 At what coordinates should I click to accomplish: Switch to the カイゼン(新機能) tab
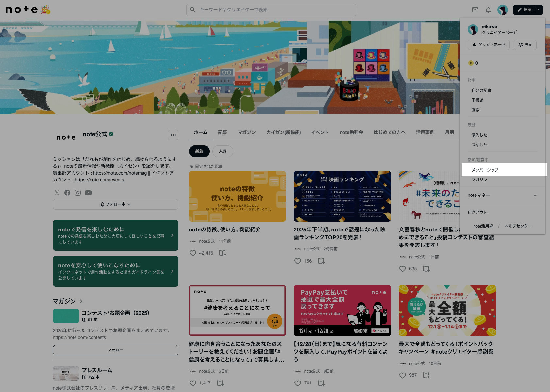[284, 132]
